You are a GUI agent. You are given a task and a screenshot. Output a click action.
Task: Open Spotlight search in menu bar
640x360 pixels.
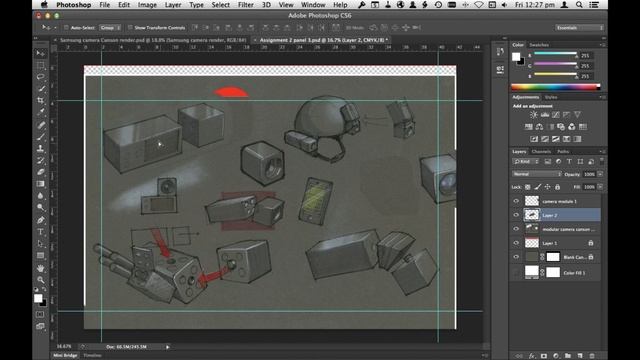579,5
